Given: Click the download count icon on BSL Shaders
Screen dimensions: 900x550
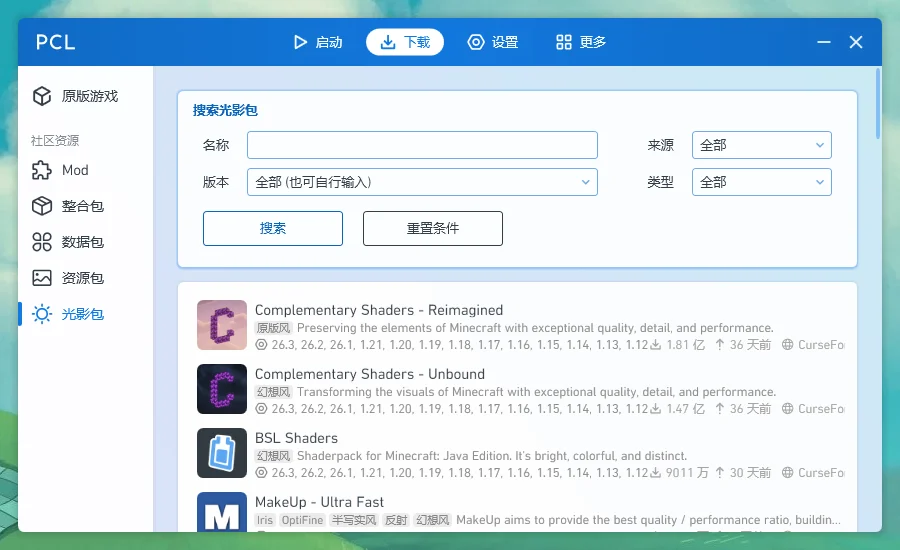Looking at the screenshot, I should (656, 473).
